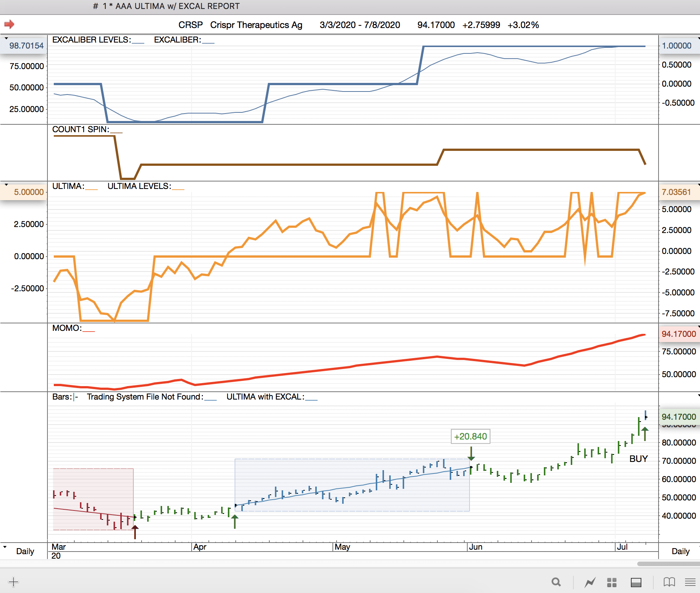Image resolution: width=700 pixels, height=593 pixels.
Task: Click the ULTIMA LEVELS orange color marker
Action: pos(178,190)
